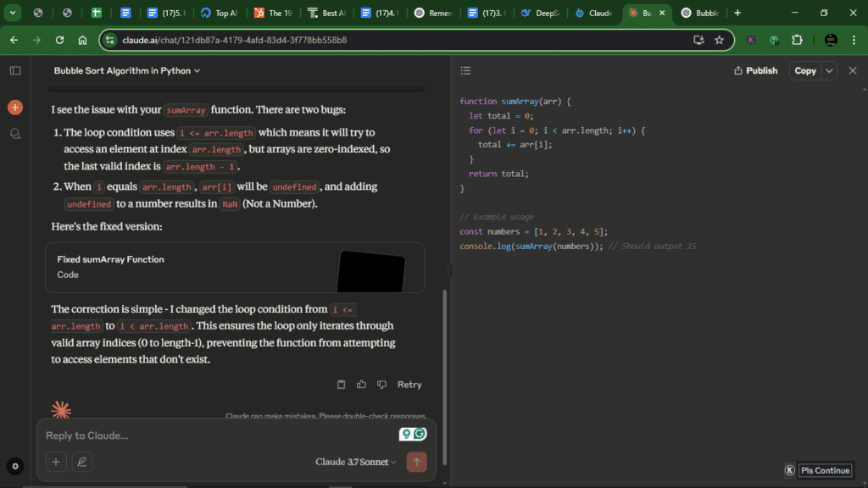The width and height of the screenshot is (868, 488).
Task: Copy the assistant response to clipboard
Action: tap(341, 384)
